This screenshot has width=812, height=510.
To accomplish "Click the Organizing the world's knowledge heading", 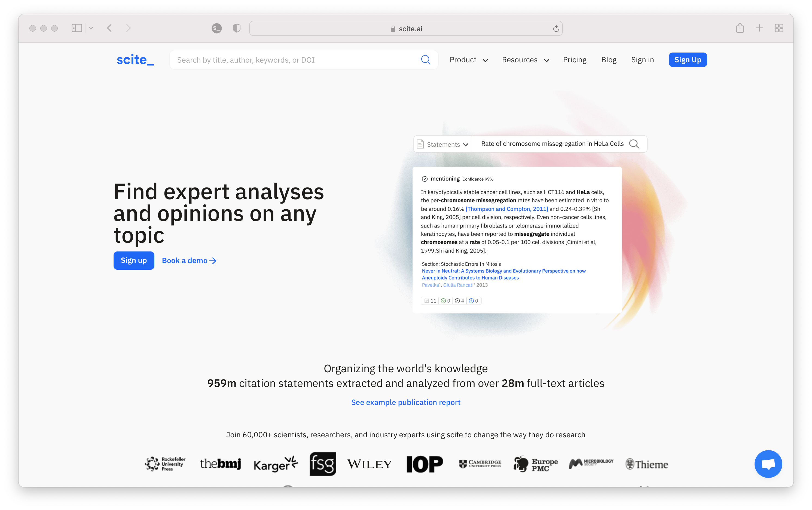I will tap(406, 368).
